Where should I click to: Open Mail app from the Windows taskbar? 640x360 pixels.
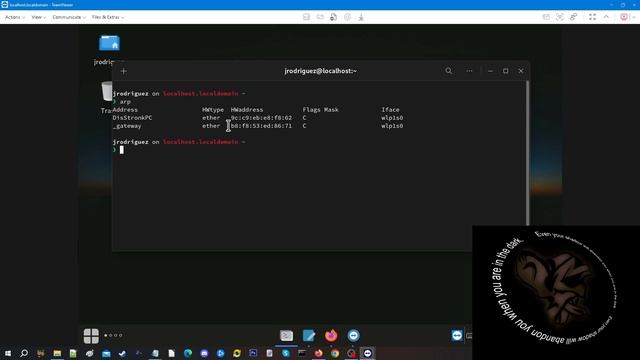(x=106, y=353)
